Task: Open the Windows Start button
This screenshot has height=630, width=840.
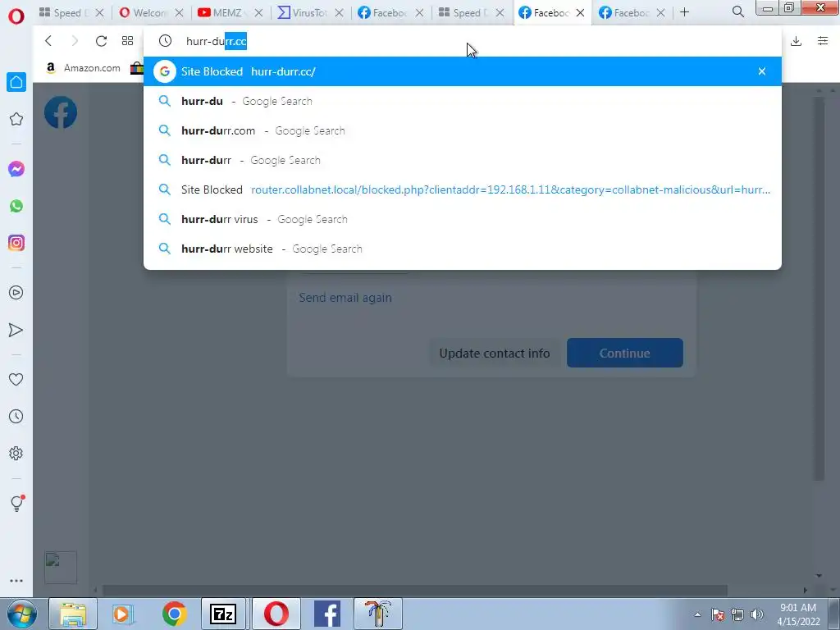Action: click(21, 614)
